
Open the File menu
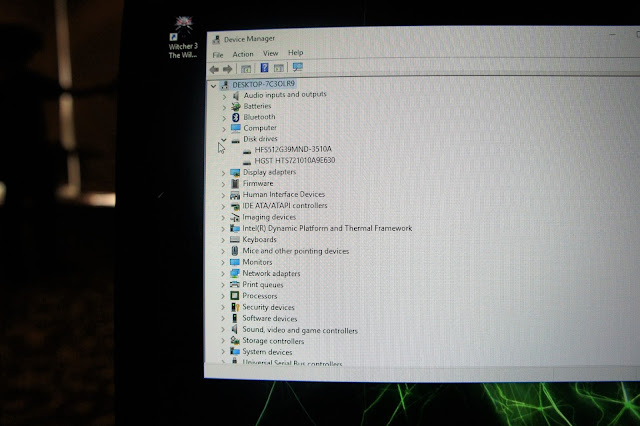pos(218,55)
